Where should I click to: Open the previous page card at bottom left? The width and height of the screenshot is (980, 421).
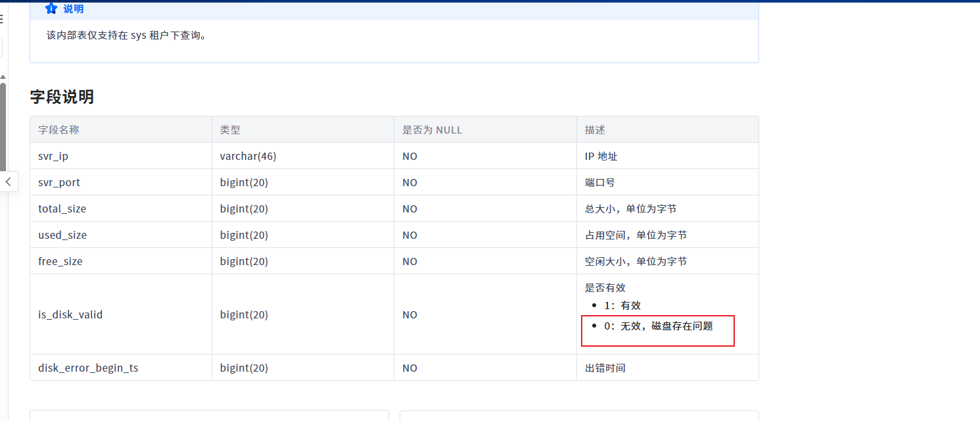tap(209, 416)
